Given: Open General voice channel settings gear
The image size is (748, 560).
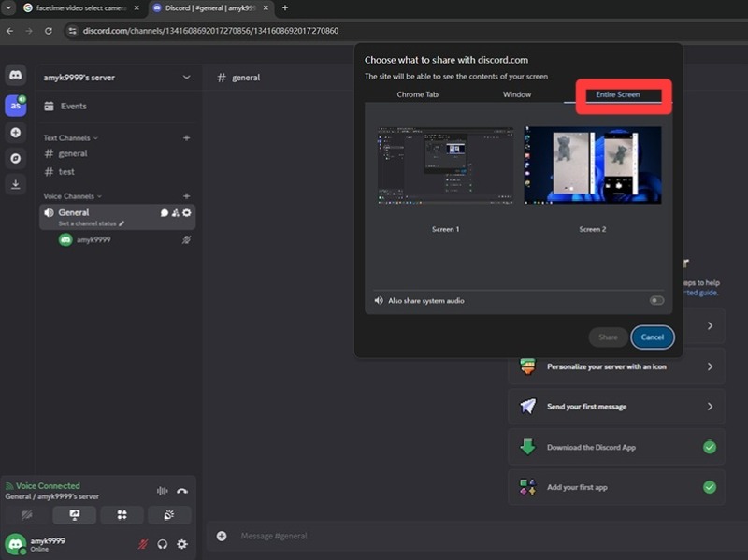Looking at the screenshot, I should pos(186,212).
